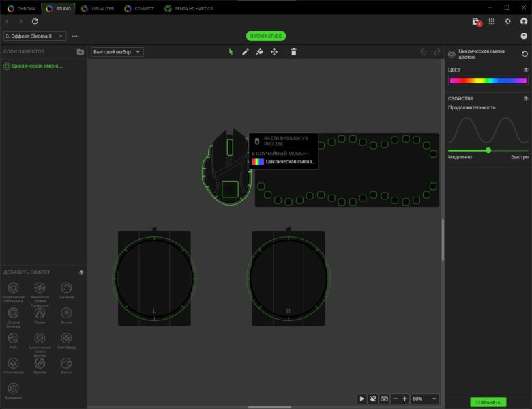Screen dimensions: 532x409
Task: Add the Wave effect
Action: (66, 363)
